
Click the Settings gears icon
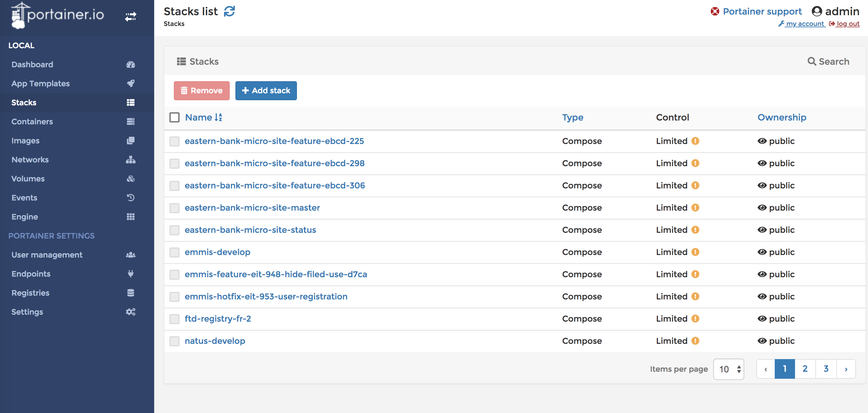coord(131,311)
